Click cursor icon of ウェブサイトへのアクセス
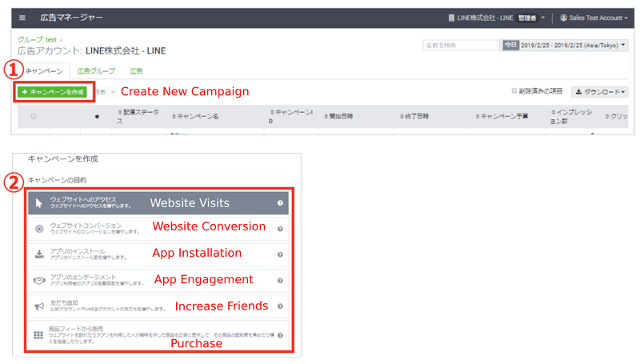This screenshot has height=364, width=640. (38, 203)
